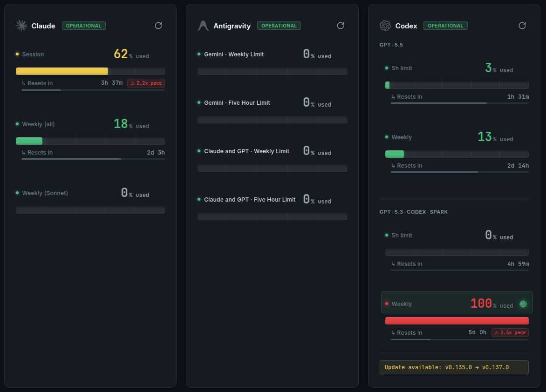Click the 3.5x pace warning badge

coord(510,333)
